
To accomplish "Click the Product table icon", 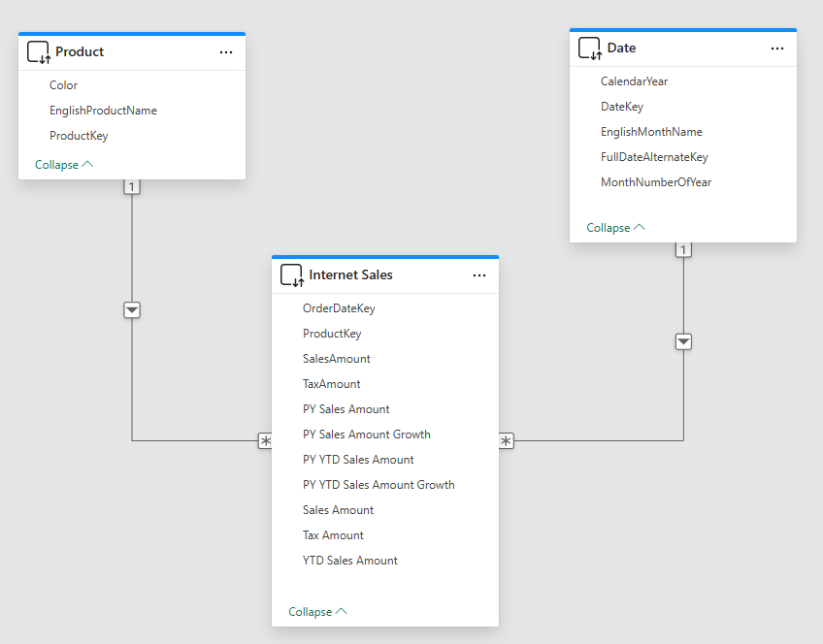I will click(x=38, y=52).
